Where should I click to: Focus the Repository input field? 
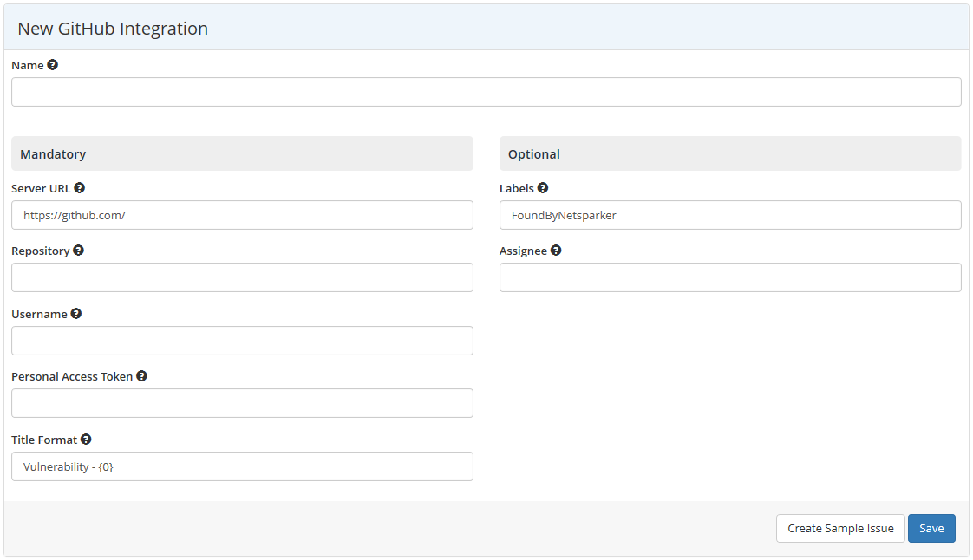point(242,277)
